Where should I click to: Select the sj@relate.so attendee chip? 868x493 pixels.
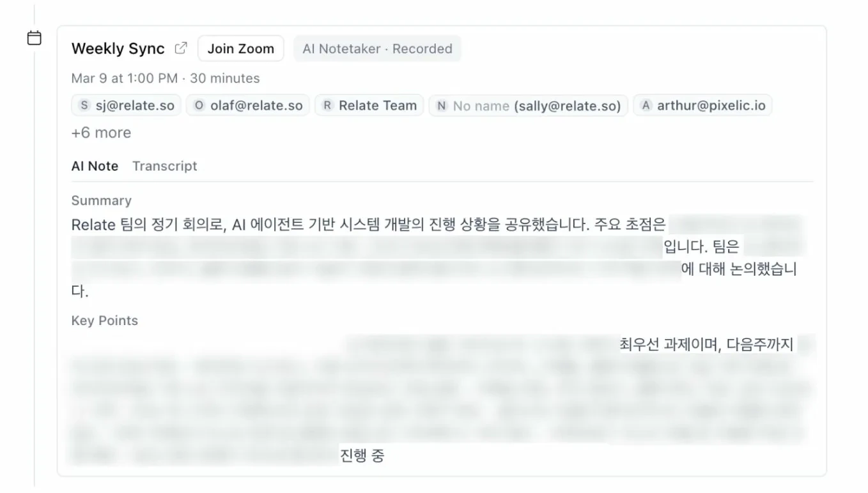[127, 106]
